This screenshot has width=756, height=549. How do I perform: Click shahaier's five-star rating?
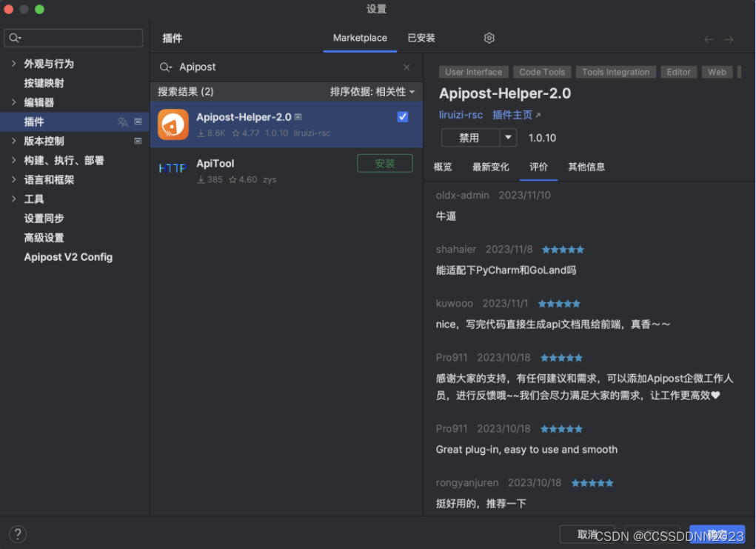click(563, 250)
